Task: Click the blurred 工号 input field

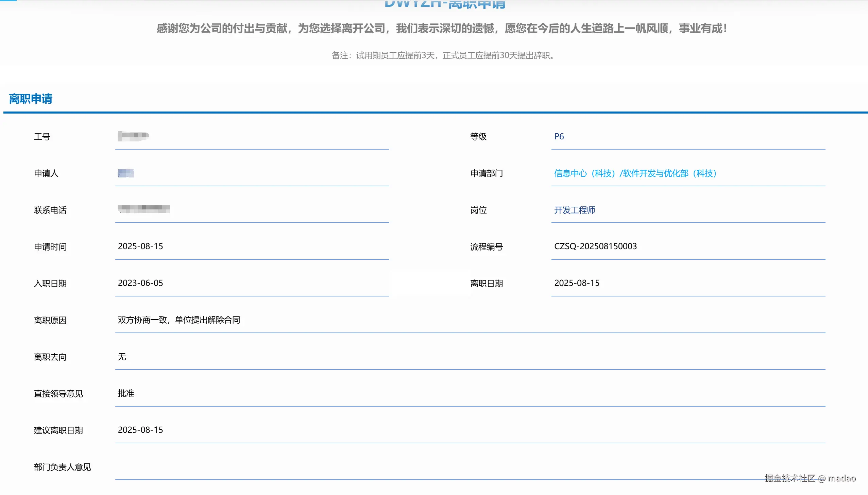Action: [x=252, y=138]
